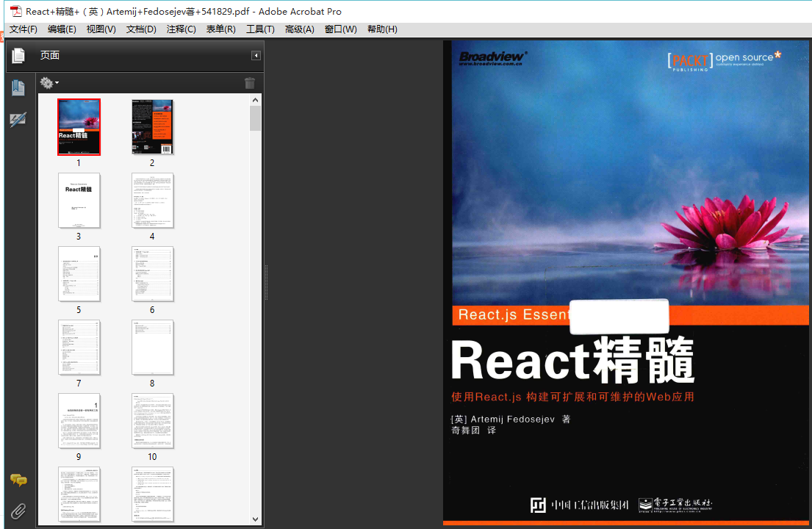Select page 7 thumbnail
The image size is (812, 529).
(79, 348)
